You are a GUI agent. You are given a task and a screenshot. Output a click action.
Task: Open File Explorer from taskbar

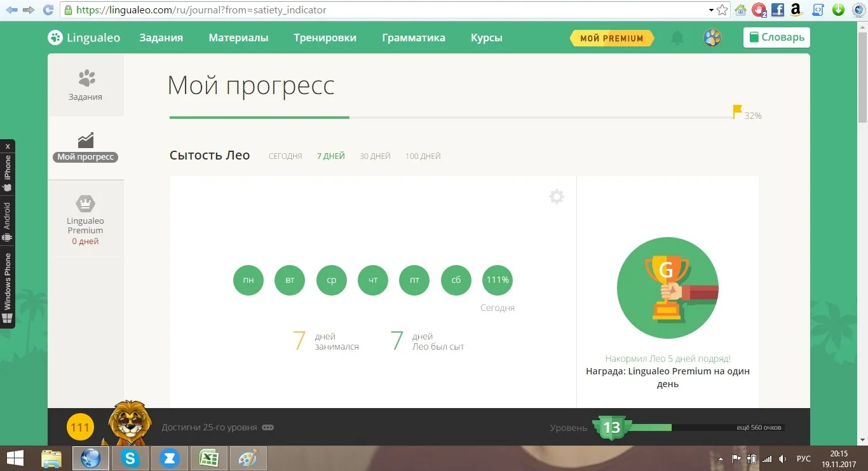[51, 458]
